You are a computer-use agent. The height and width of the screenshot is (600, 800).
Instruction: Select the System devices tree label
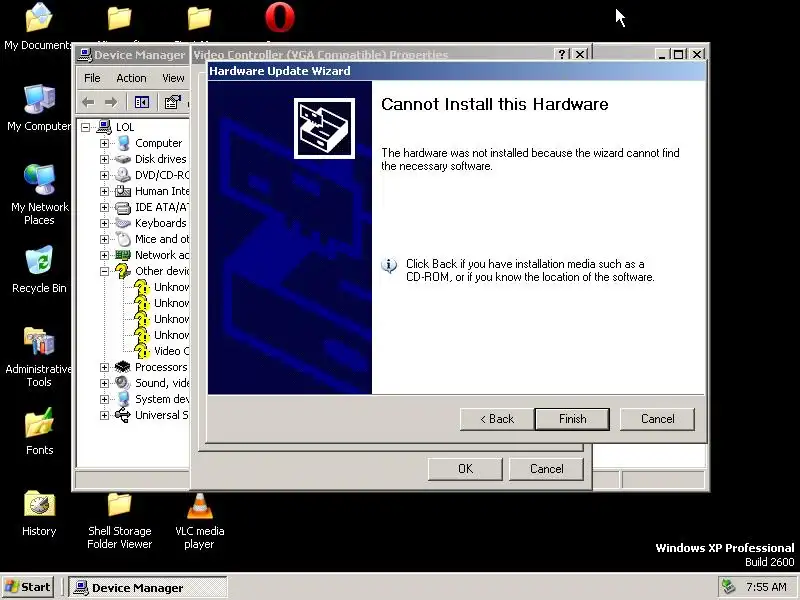(x=162, y=399)
